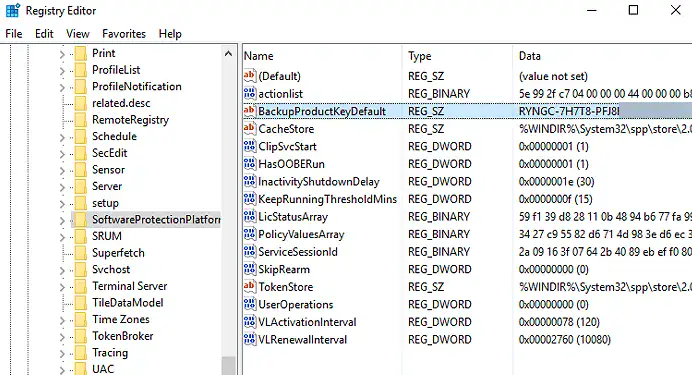The height and width of the screenshot is (375, 692).
Task: Select the Svchost key
Action: [x=111, y=270]
